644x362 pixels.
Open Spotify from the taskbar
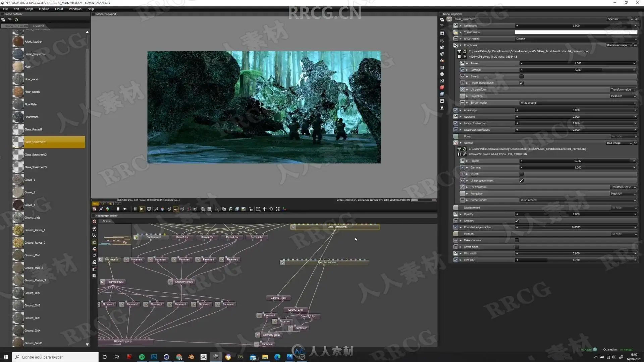click(x=142, y=357)
